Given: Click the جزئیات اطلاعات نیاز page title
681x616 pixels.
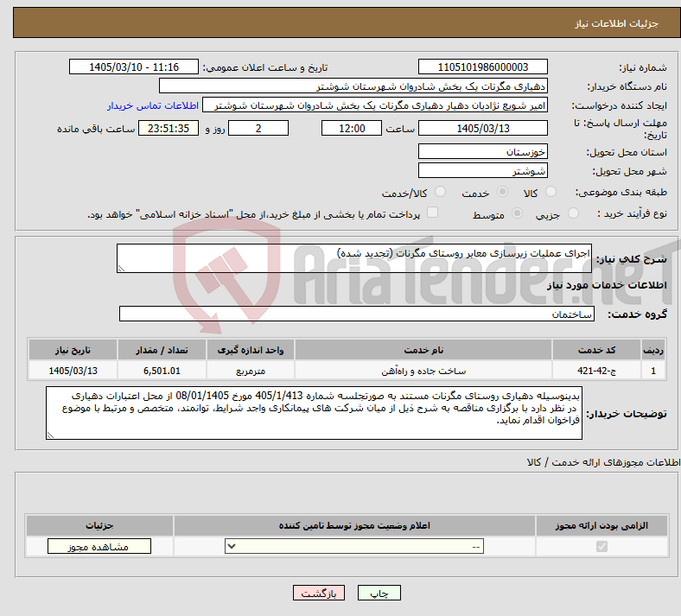Looking at the screenshot, I should [617, 23].
